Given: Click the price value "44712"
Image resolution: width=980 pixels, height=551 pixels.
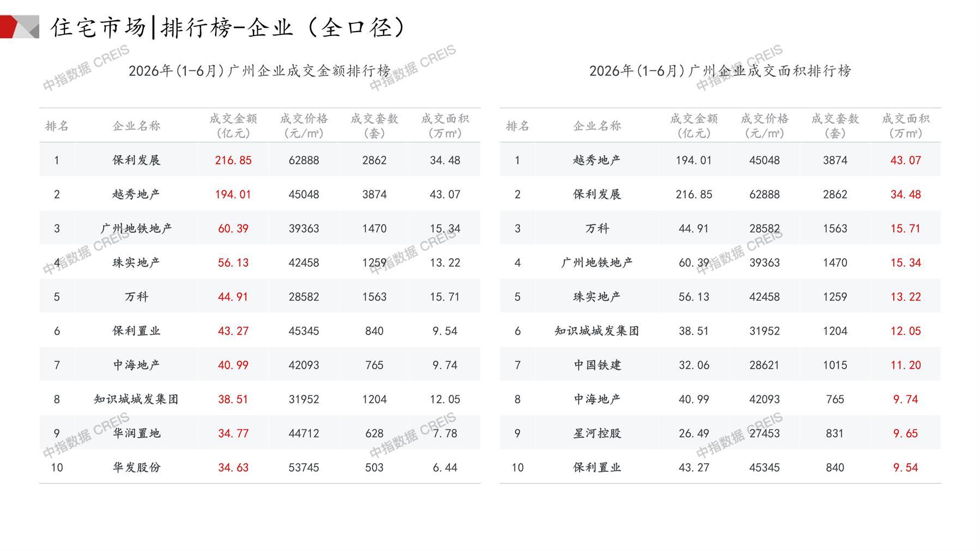Looking at the screenshot, I should [x=304, y=433].
